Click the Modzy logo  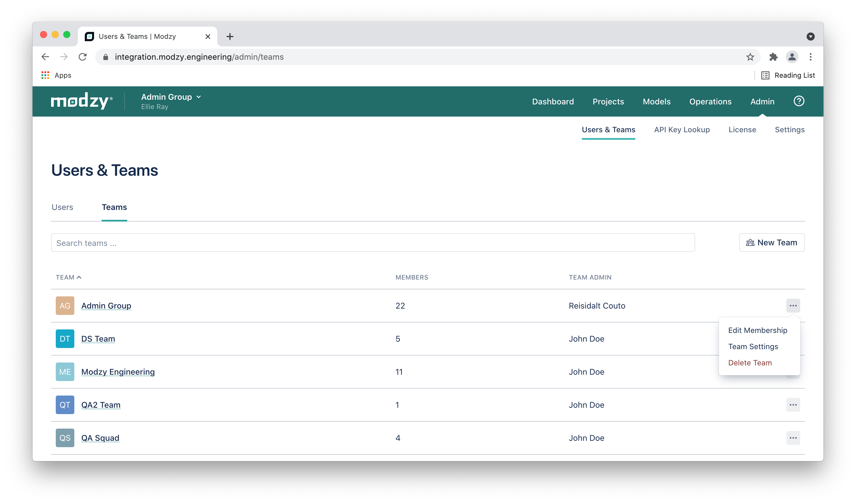pyautogui.click(x=81, y=101)
